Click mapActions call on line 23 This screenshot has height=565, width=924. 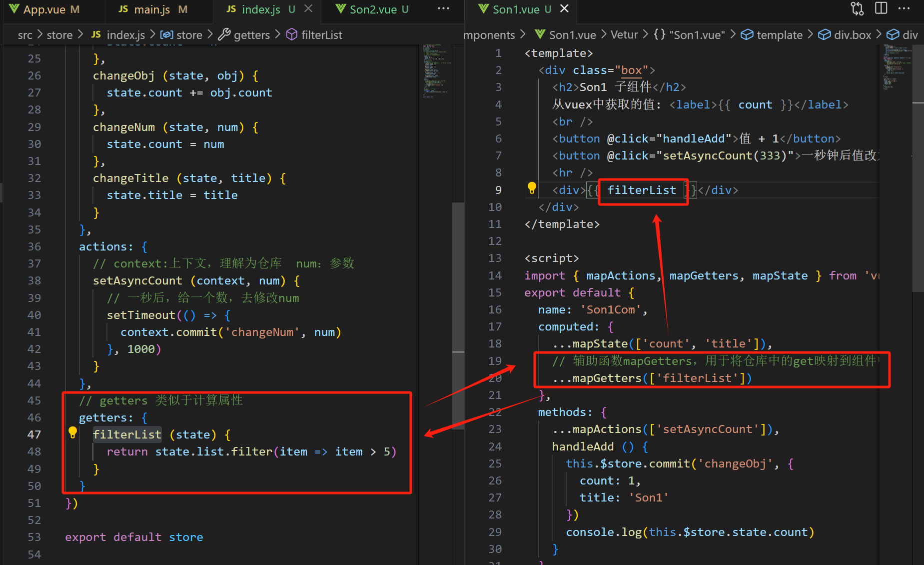coord(665,429)
